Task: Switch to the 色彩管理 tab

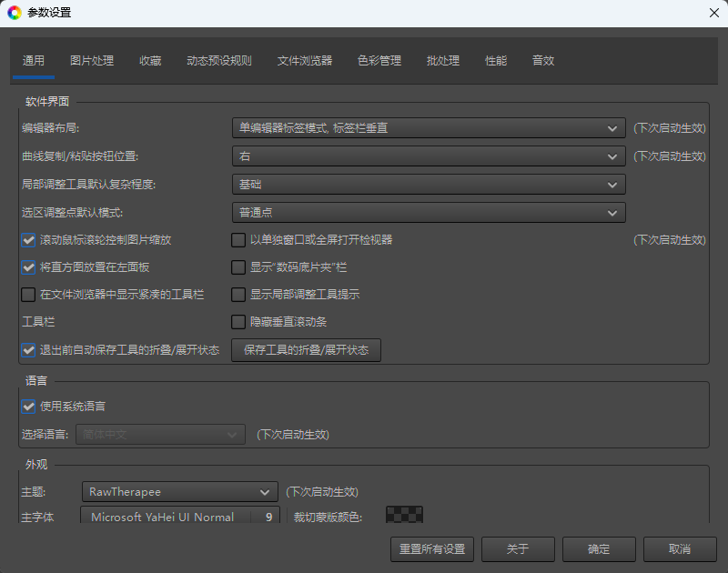Action: coord(379,61)
